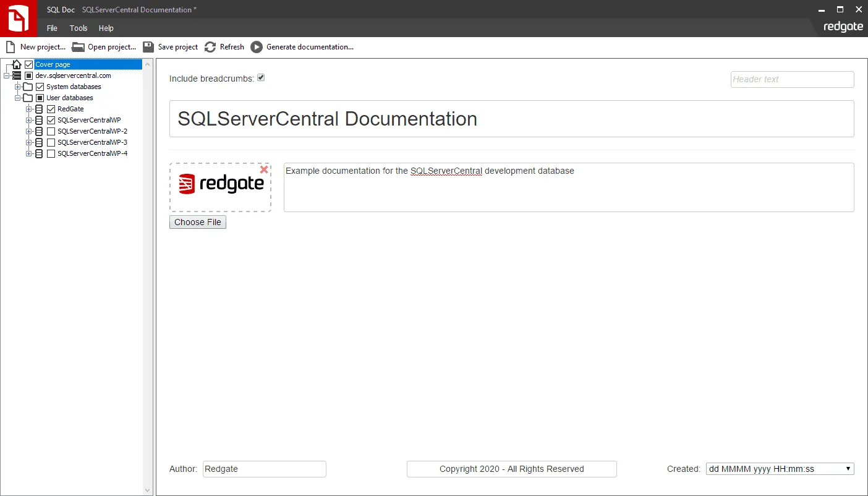Open the Help menu

click(x=106, y=28)
